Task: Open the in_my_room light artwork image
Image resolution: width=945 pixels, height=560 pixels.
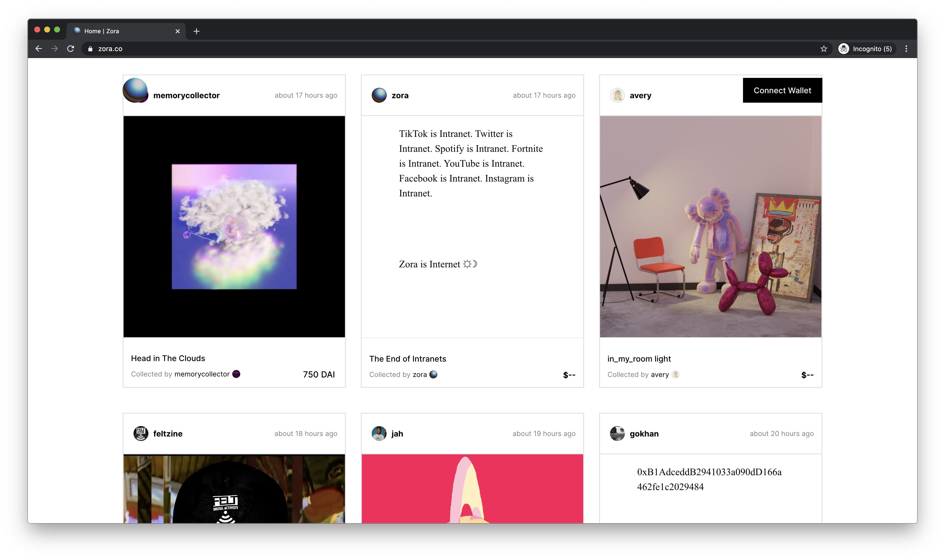Action: point(710,226)
